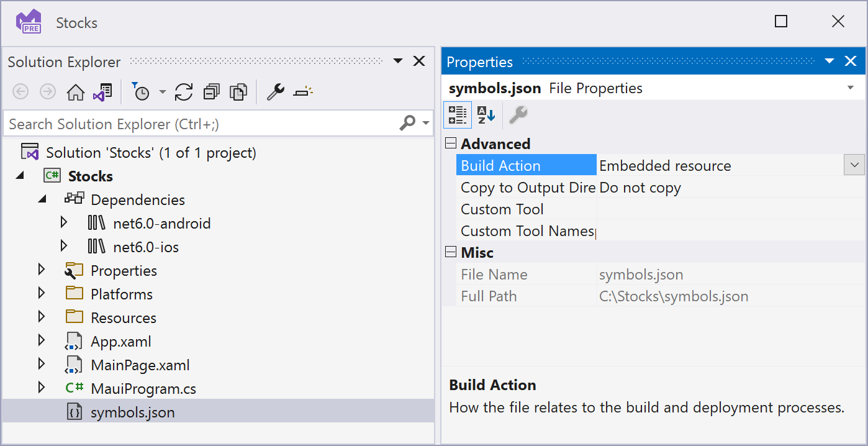Open the symbols.json File Properties object dropdown
Image resolution: width=868 pixels, height=446 pixels.
851,88
